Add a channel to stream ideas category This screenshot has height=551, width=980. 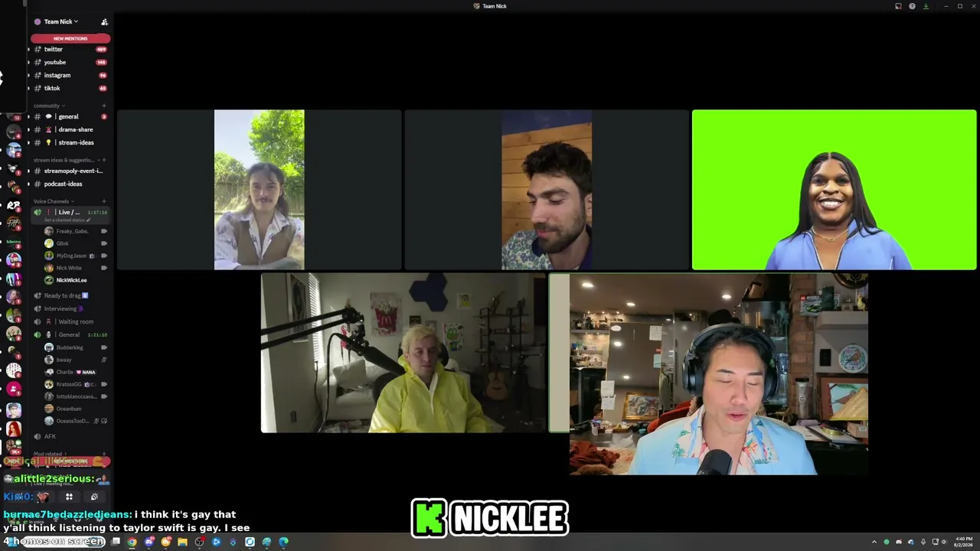tap(104, 160)
